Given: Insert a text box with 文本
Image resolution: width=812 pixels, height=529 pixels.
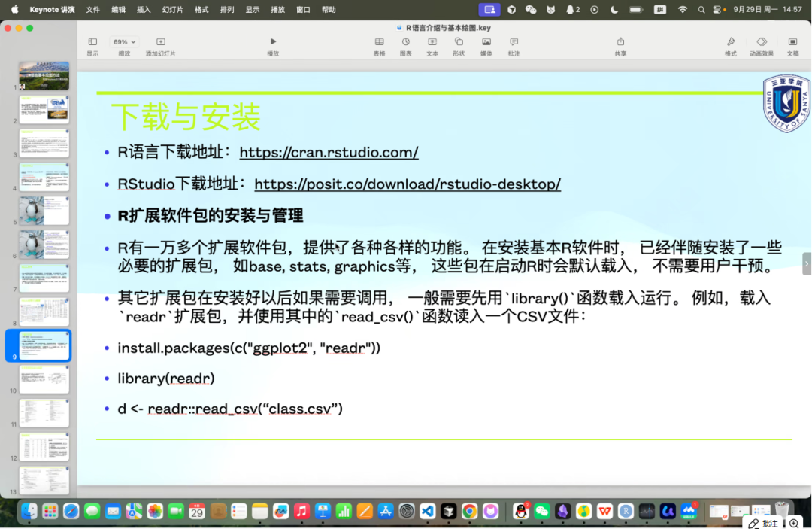Looking at the screenshot, I should [432, 42].
